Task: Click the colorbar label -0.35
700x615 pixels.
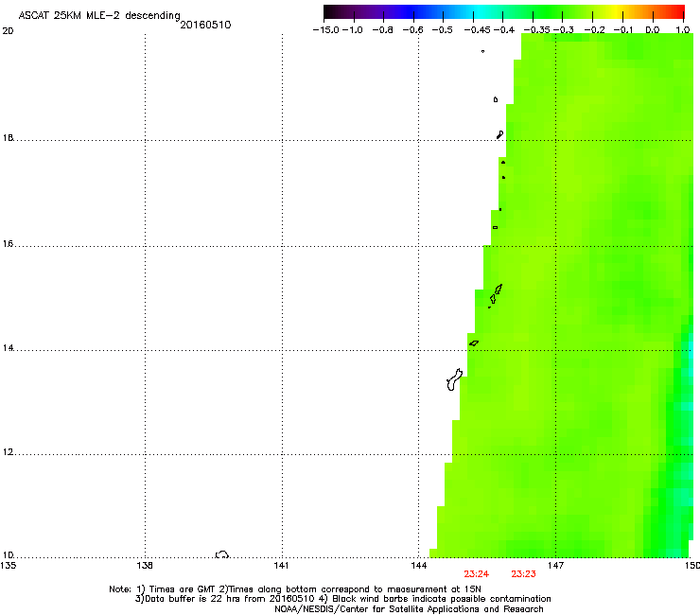Action: tap(537, 30)
